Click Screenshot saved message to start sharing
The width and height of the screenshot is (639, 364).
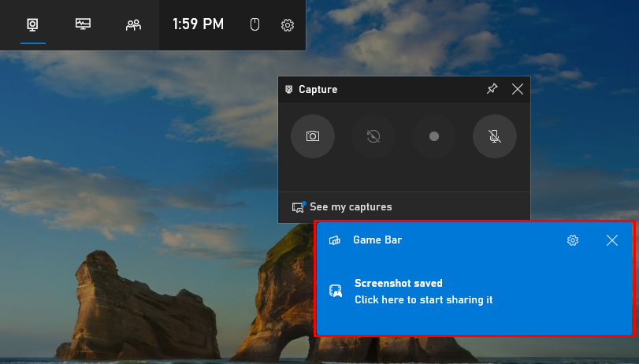423,292
